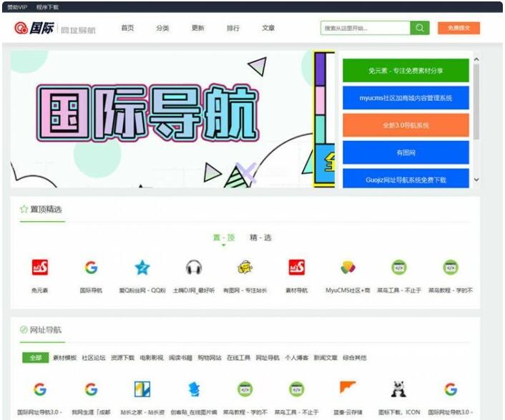Open the 分类 navigation menu item
505x420 pixels.
click(163, 28)
